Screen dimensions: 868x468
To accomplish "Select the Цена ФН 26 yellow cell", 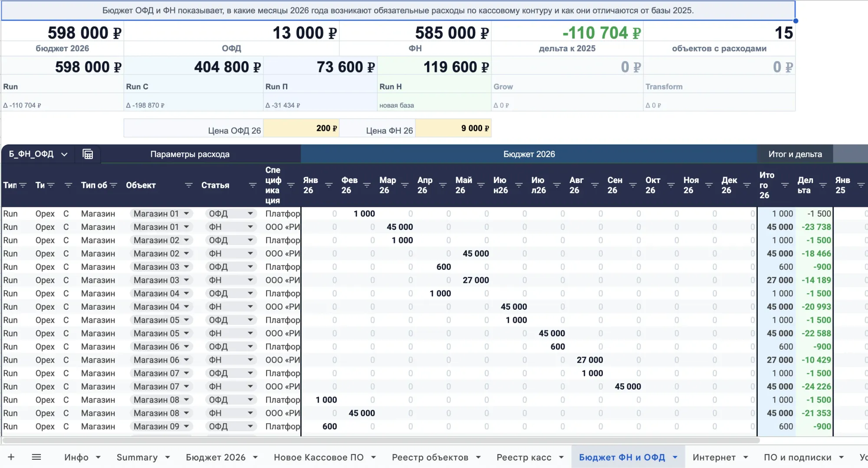I will click(x=453, y=128).
